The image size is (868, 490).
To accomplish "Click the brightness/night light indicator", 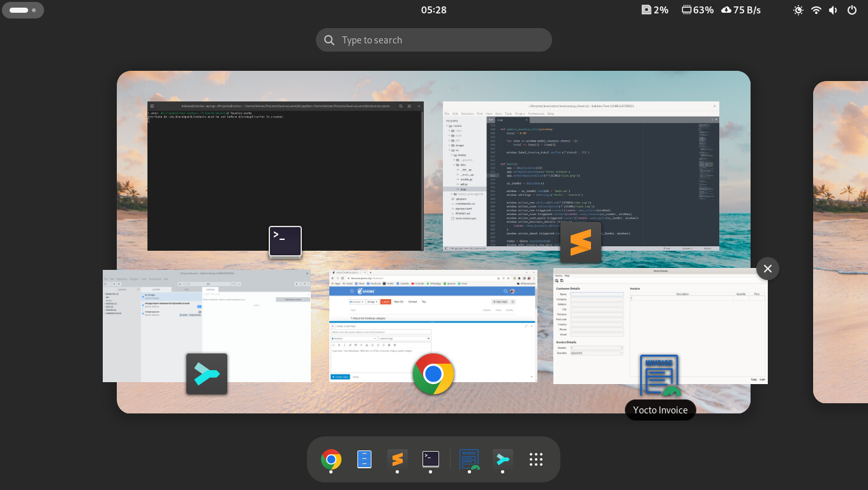I will (798, 10).
